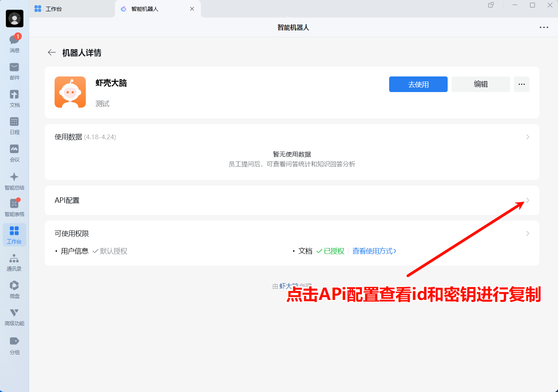558x392 pixels.
Task: Open the 微盘 drive icon
Action: click(14, 290)
